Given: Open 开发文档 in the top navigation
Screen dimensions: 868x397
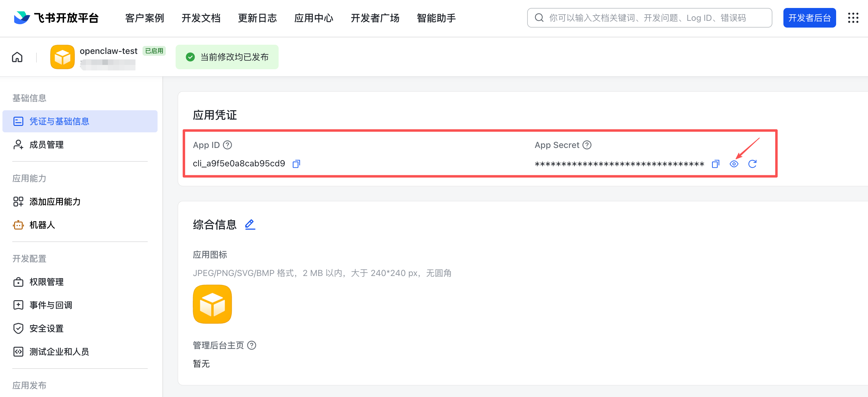Looking at the screenshot, I should pos(200,18).
